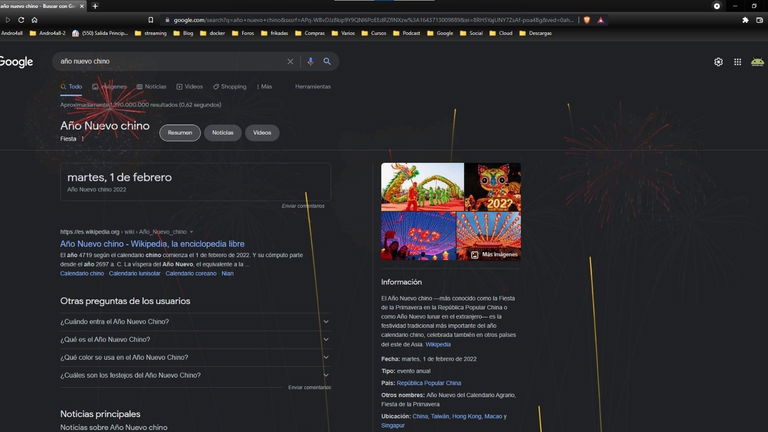Open Herramientas search tools
This screenshot has height=432, width=768.
[312, 87]
